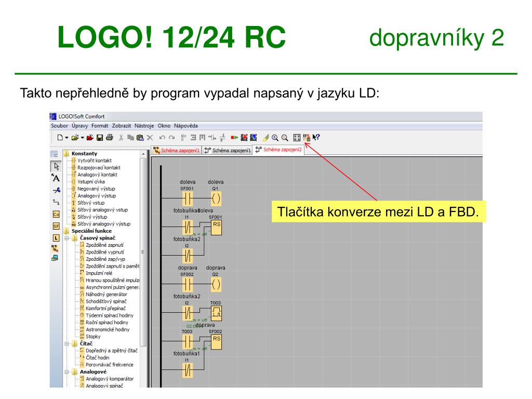Click the Zoom out magnifier icon
This screenshot has height=399, width=532.
click(x=285, y=137)
